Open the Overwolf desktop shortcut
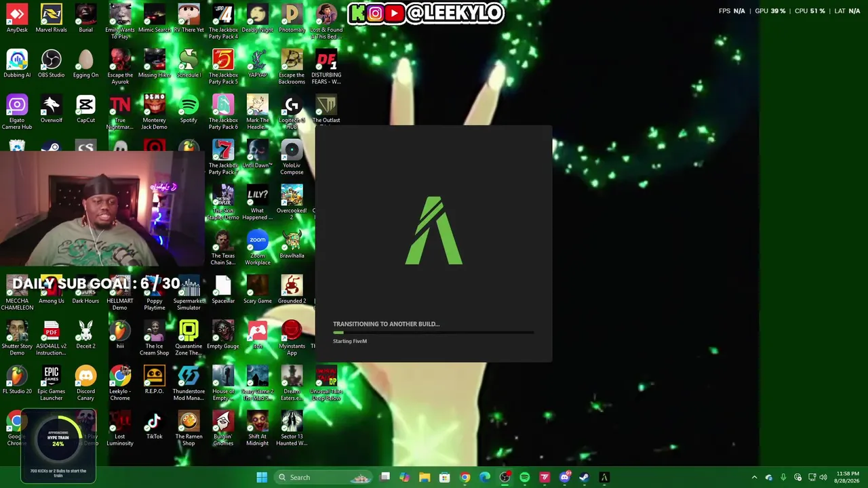 [x=52, y=109]
